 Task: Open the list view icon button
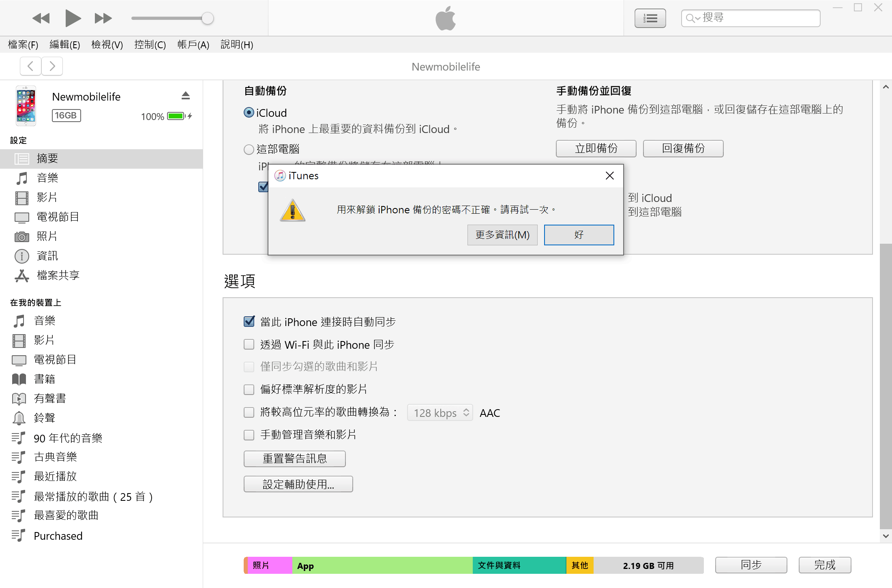650,18
